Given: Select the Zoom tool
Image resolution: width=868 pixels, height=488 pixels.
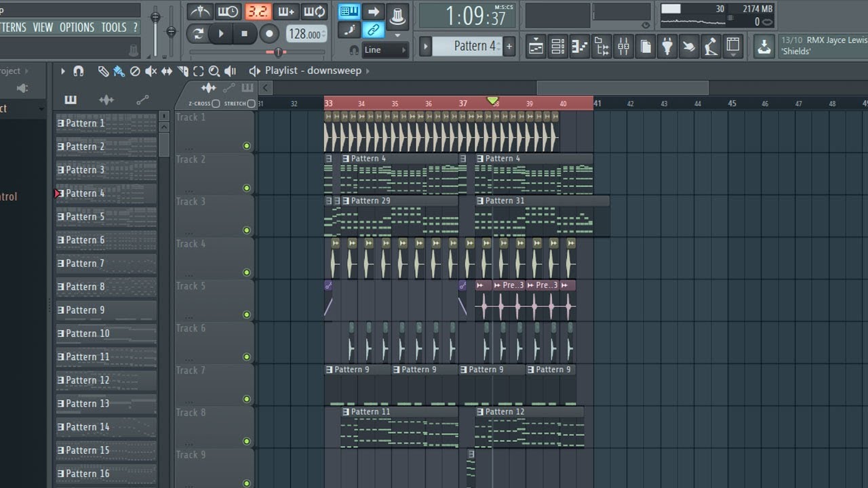Looking at the screenshot, I should tap(214, 71).
